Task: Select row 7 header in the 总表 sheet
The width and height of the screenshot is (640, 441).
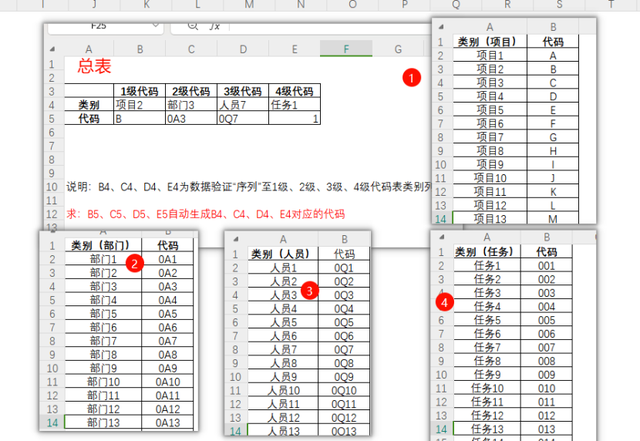Action: (52, 146)
